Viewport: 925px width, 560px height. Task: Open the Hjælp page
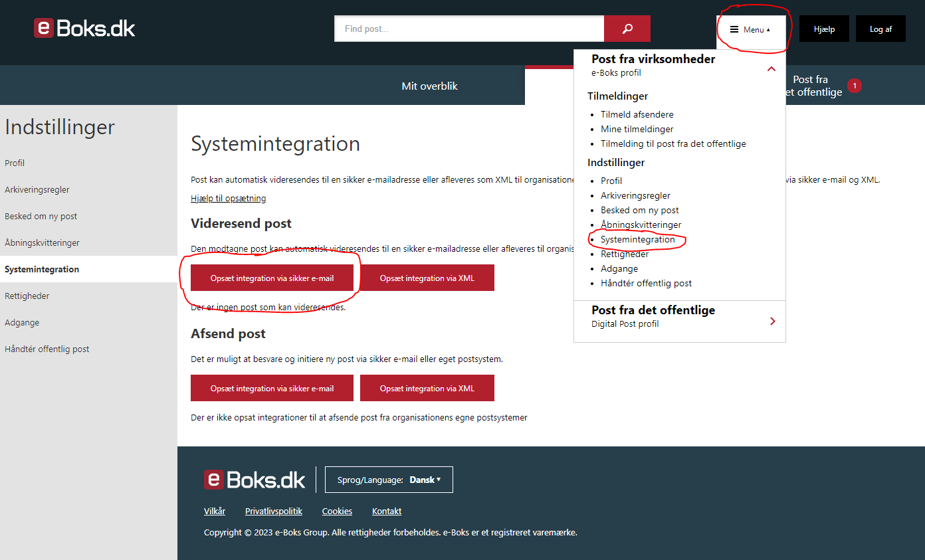(824, 29)
